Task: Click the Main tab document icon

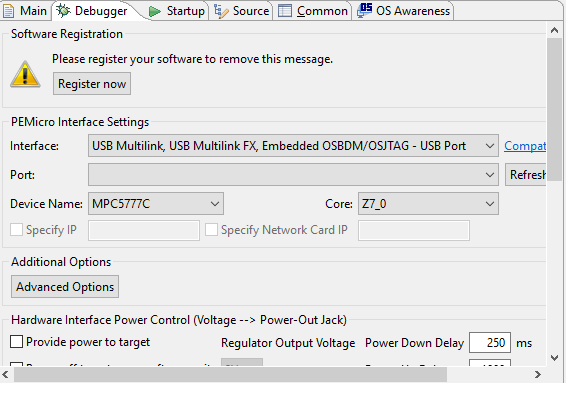Action: (8, 11)
